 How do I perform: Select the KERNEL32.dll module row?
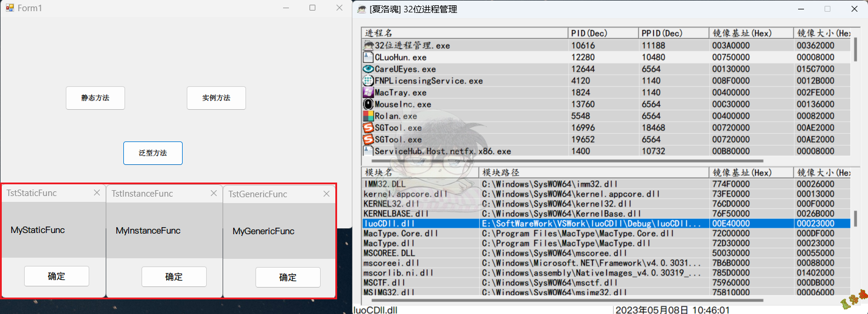click(x=606, y=204)
